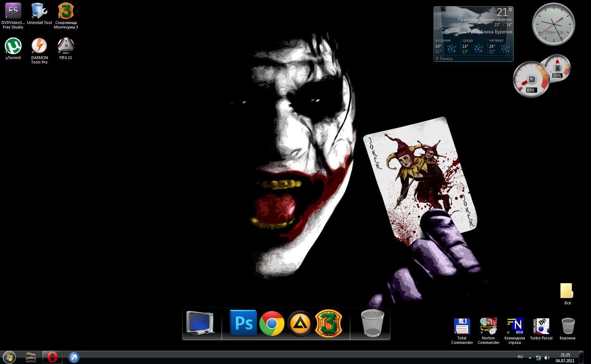The height and width of the screenshot is (364, 591).
Task: Start FIFA 11 from the desktop
Action: (66, 46)
